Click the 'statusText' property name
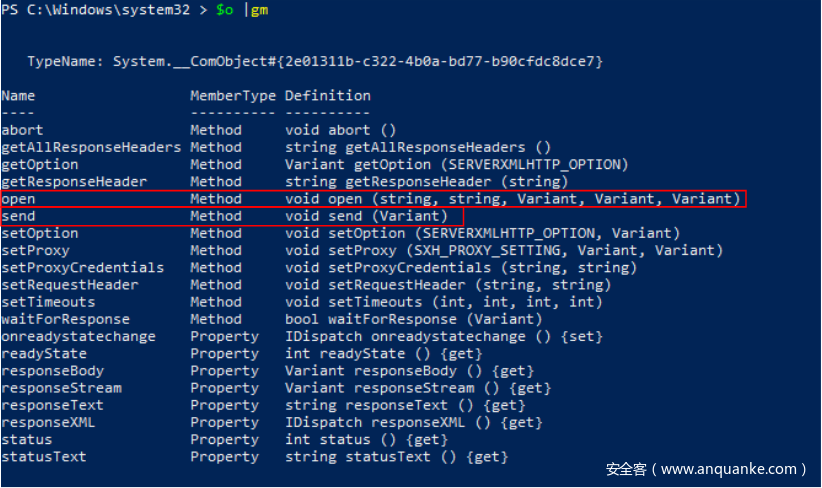Viewport: 822px width, 488px height. [x=43, y=457]
